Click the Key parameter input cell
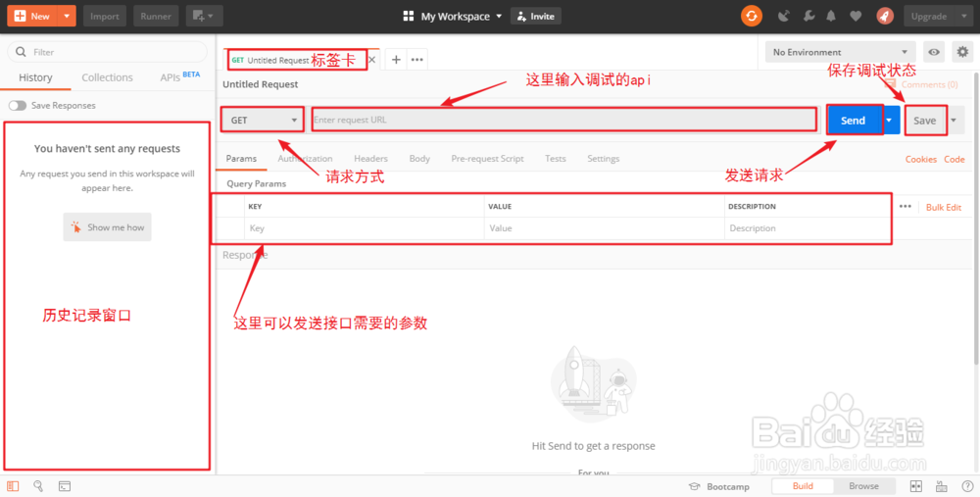 click(x=364, y=228)
